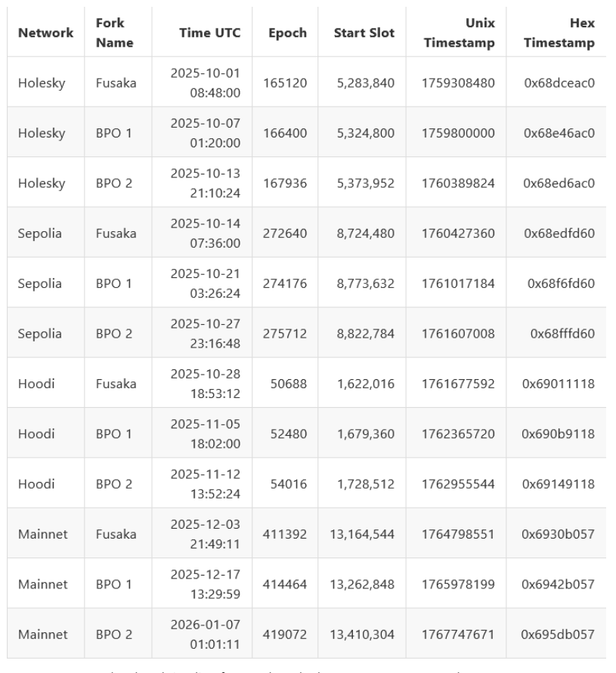This screenshot has height=673, width=616.
Task: Click the Hoodi Fusaka epoch 50688
Action: coord(288,383)
